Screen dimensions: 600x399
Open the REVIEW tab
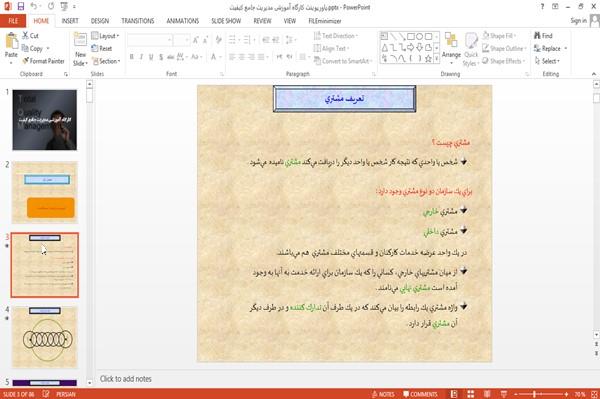(262, 21)
